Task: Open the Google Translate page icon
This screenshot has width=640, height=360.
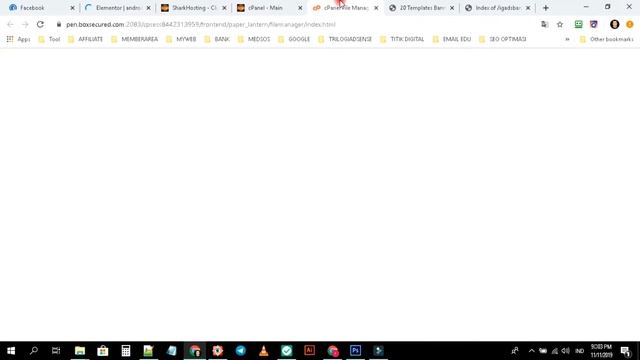Action: click(544, 24)
